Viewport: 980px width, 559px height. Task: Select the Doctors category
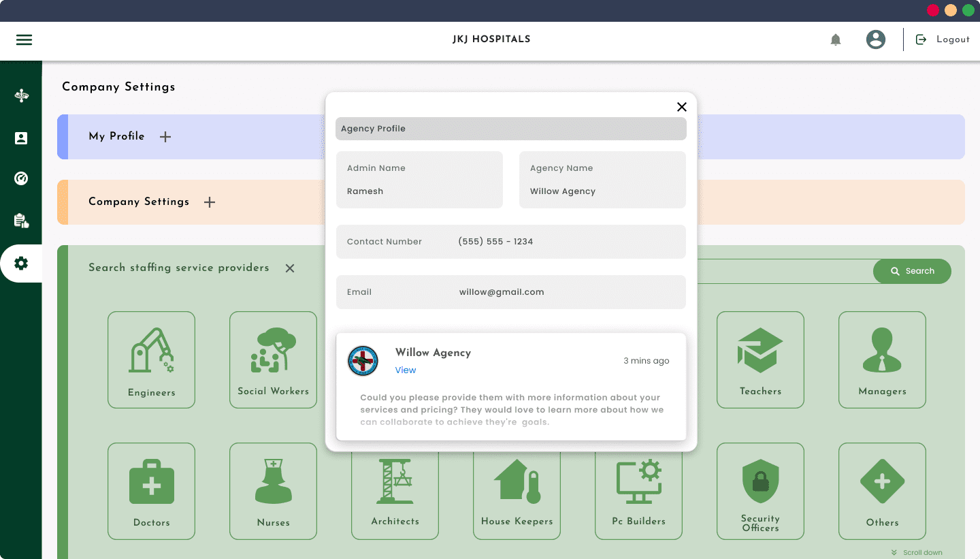coord(151,492)
